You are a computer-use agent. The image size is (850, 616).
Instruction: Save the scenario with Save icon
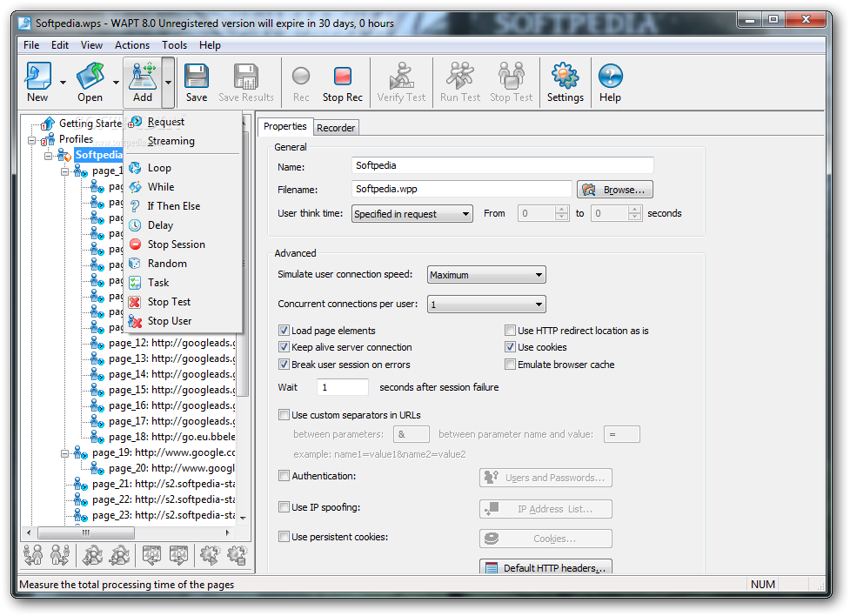[197, 83]
